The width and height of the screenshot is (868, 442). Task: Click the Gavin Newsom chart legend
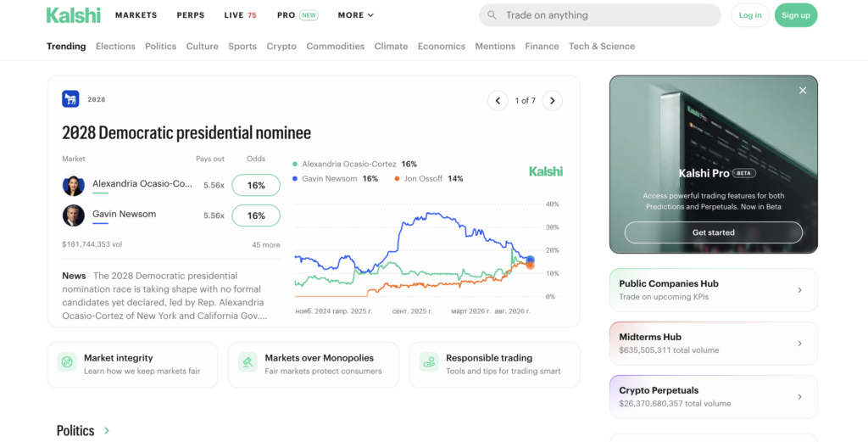click(x=335, y=178)
